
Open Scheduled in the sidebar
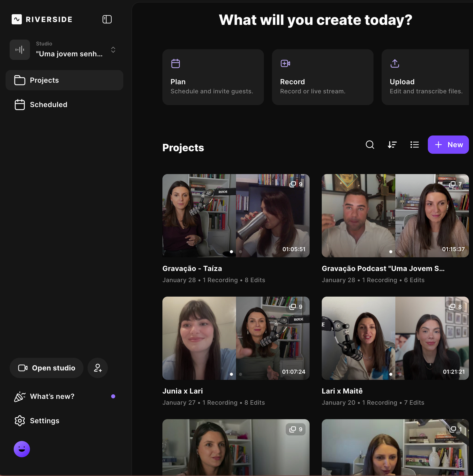click(x=64, y=105)
